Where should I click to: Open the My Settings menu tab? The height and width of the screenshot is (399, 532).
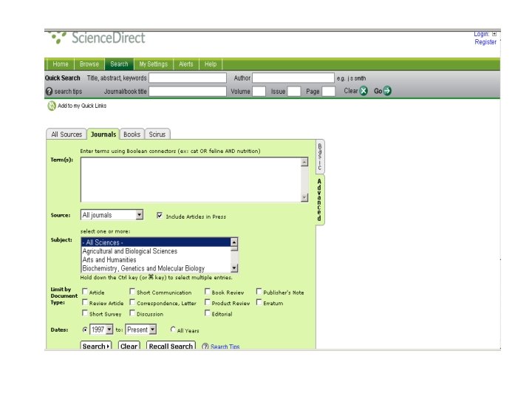tap(154, 64)
